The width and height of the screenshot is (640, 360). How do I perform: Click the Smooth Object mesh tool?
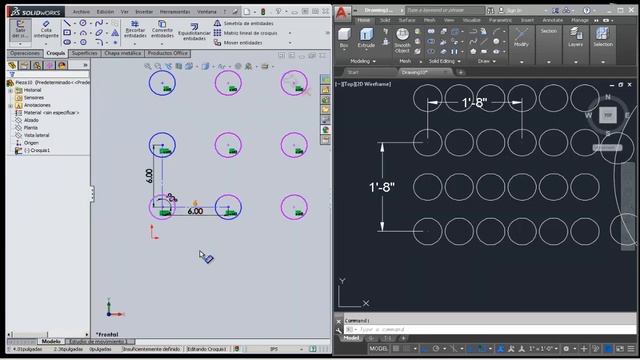click(x=402, y=41)
